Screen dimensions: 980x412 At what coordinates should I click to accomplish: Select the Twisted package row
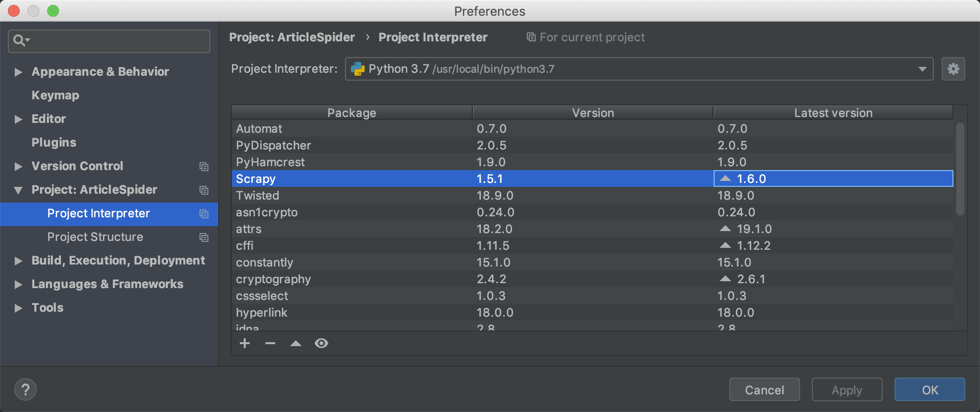point(592,196)
